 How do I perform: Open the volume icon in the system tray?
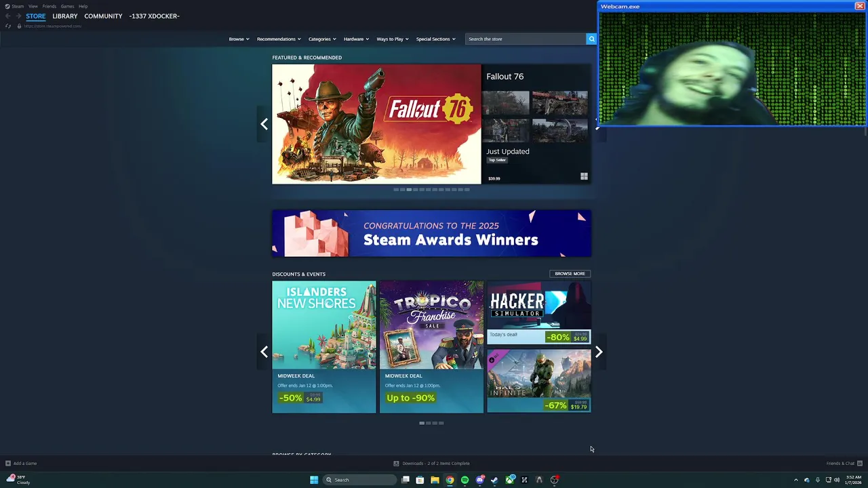[837, 480]
